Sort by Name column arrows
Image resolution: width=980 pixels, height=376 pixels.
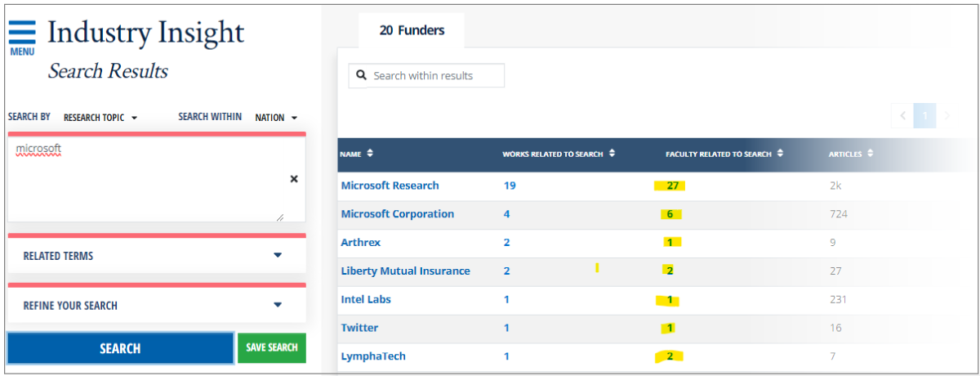click(x=370, y=154)
